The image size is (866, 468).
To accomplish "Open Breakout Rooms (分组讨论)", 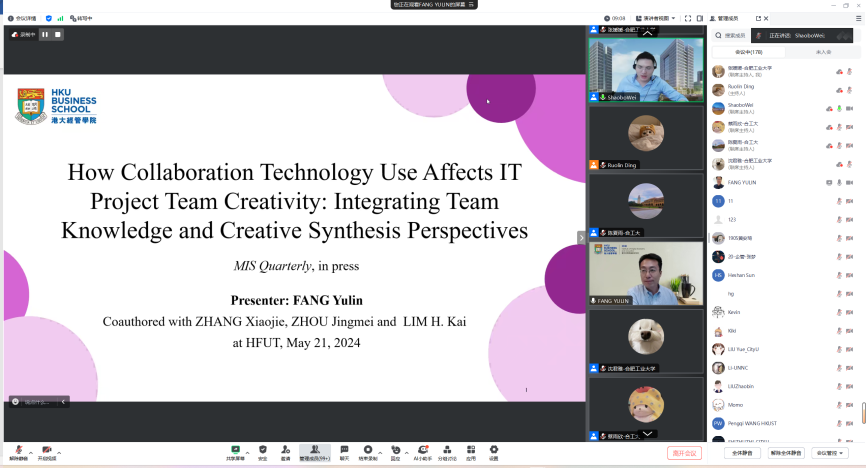I will click(x=446, y=452).
